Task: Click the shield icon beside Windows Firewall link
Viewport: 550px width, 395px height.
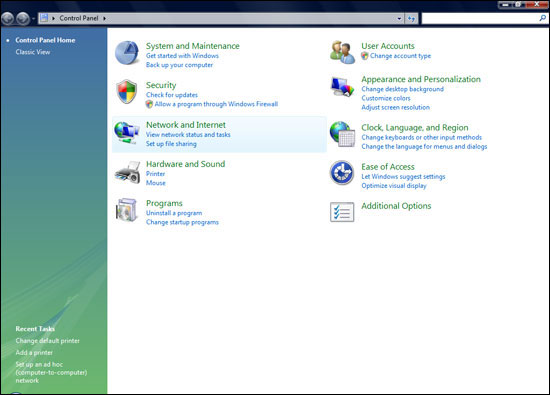Action: click(x=149, y=104)
